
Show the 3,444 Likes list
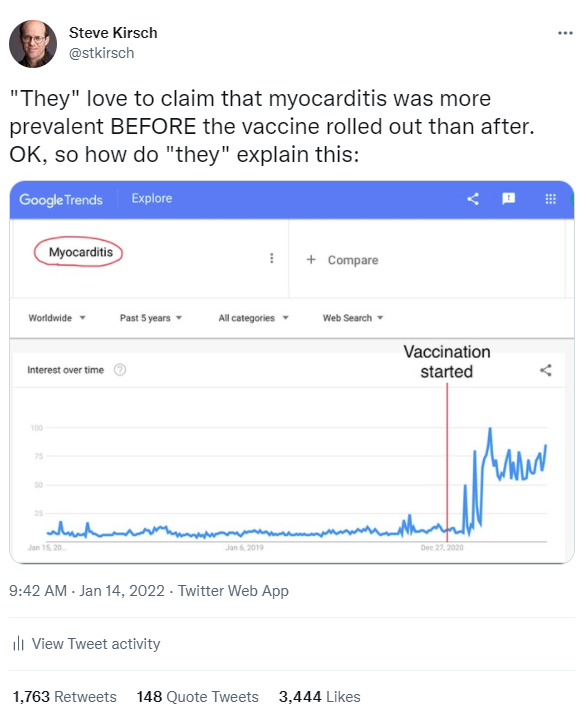tap(319, 697)
